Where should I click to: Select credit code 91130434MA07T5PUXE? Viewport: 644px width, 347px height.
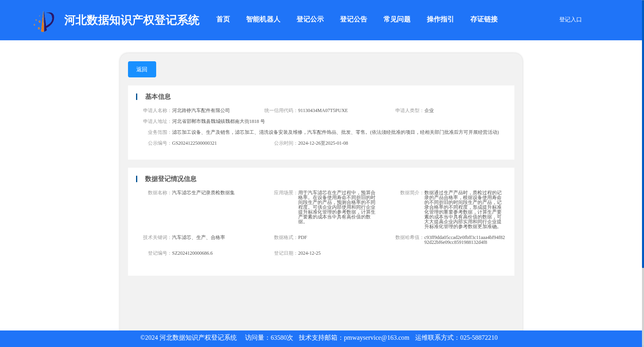[x=323, y=110]
